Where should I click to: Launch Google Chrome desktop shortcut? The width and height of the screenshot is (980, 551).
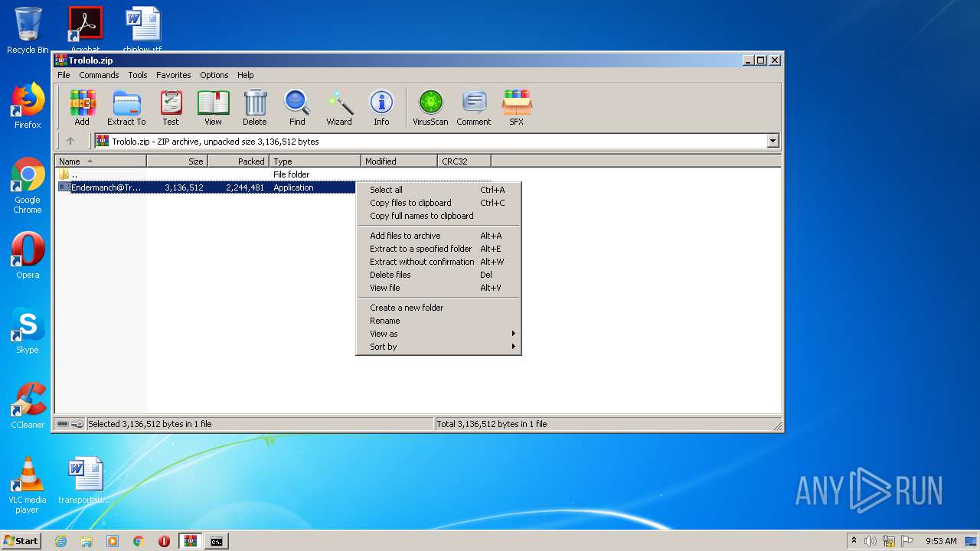click(28, 185)
